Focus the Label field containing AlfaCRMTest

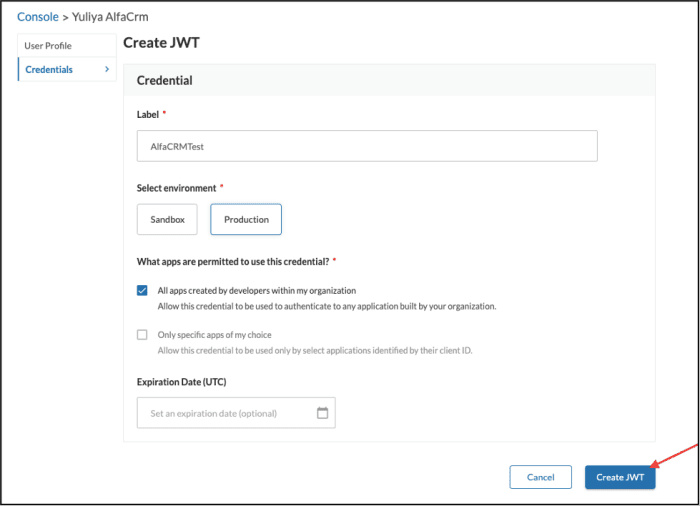pyautogui.click(x=367, y=146)
